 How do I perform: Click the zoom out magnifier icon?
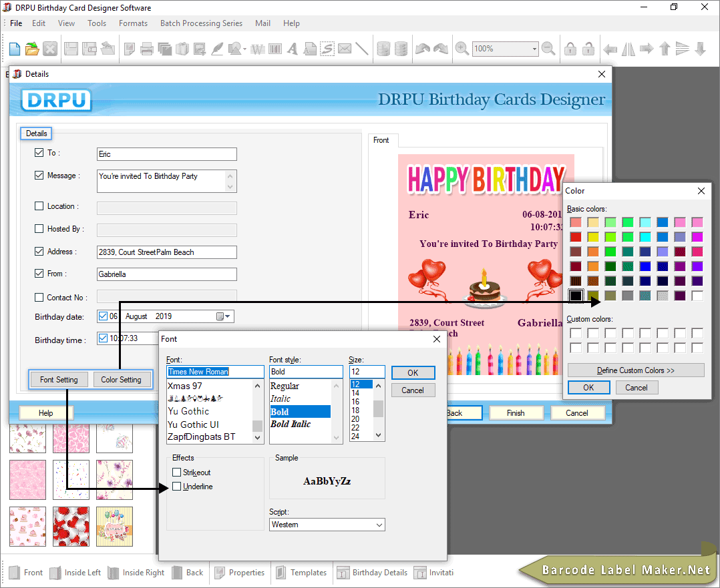[548, 49]
